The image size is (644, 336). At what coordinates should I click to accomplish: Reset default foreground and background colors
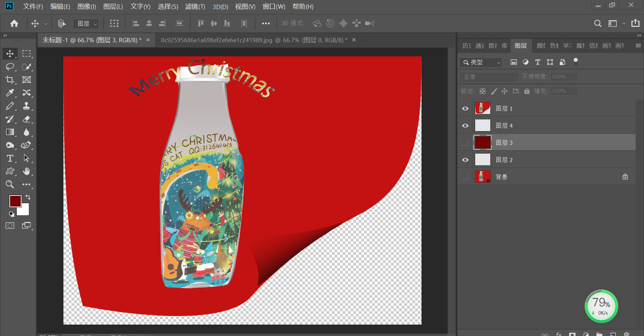tap(11, 214)
